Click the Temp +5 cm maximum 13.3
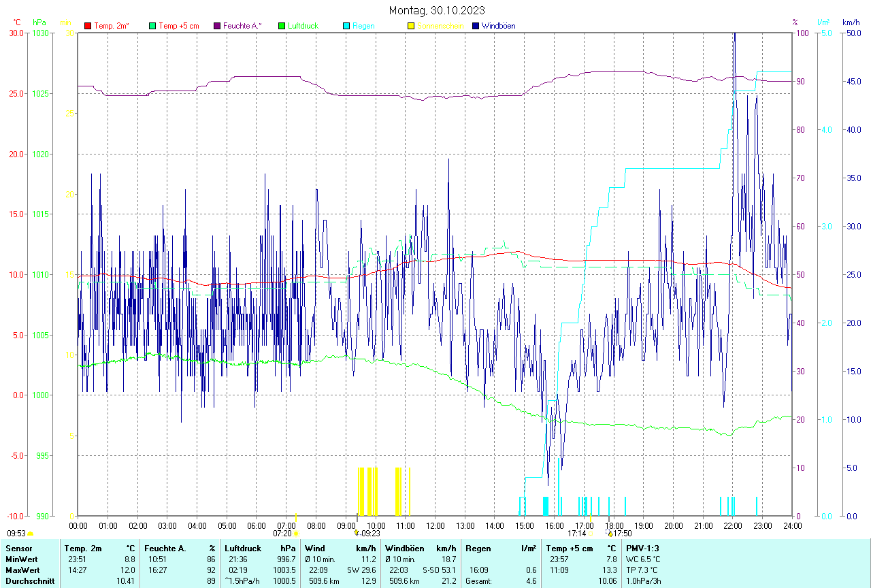 coord(608,570)
